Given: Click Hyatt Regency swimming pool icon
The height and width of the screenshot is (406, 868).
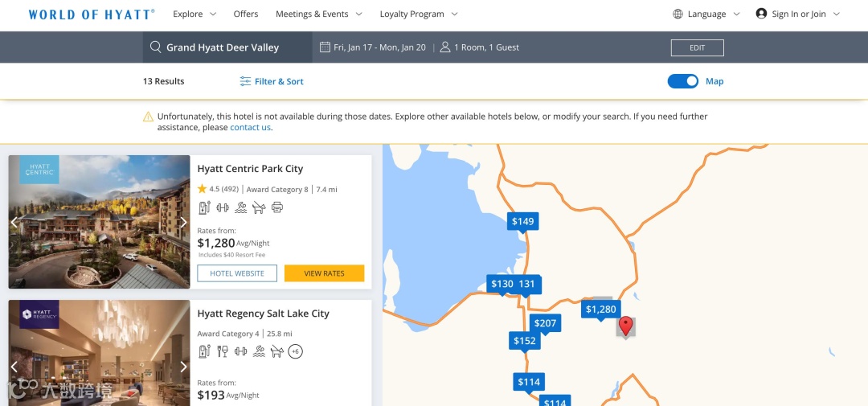Looking at the screenshot, I should 259,351.
